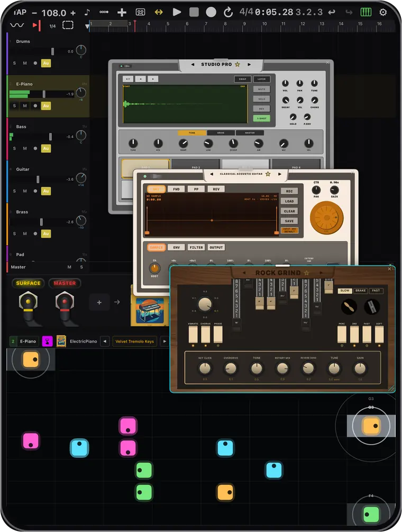The image size is (402, 532).
Task: Click the Bass track pan knob
Action: click(x=81, y=136)
